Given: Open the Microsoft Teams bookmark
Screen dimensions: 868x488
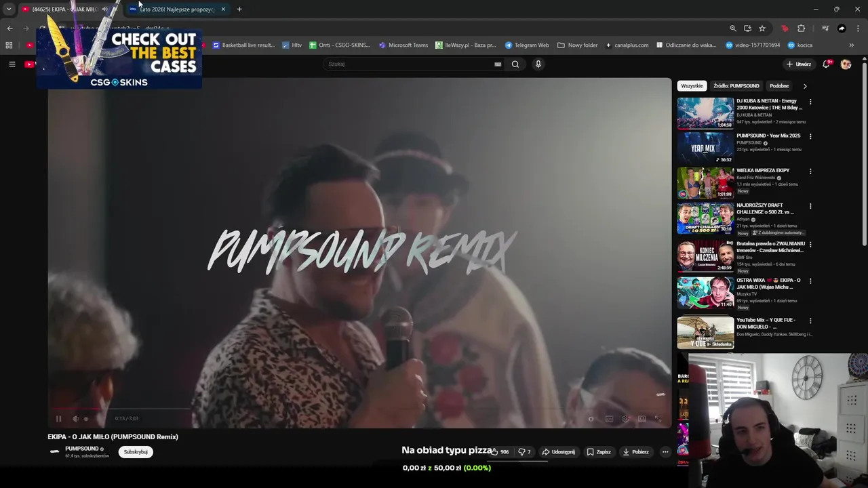Looking at the screenshot, I should pyautogui.click(x=403, y=45).
